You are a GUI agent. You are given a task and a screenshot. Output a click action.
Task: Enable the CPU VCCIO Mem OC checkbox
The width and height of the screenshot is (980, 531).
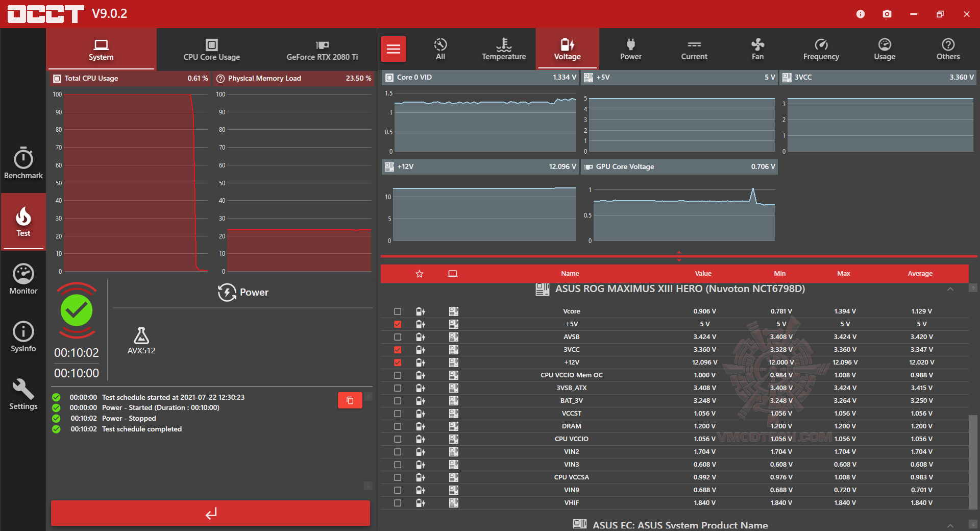click(x=398, y=375)
